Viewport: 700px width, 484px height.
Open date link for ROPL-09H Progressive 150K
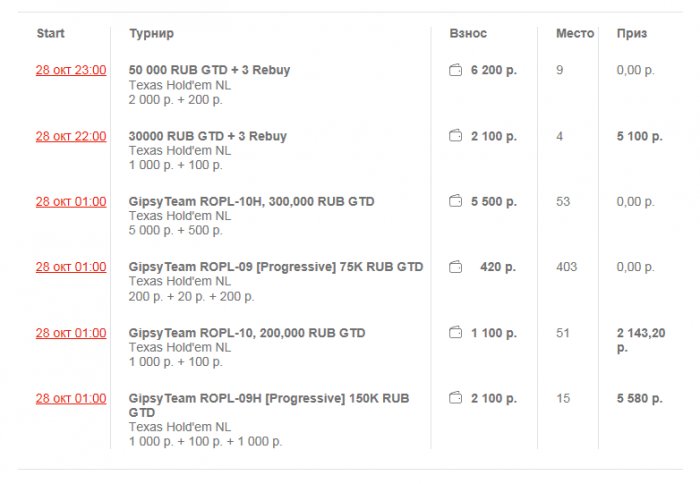pos(70,398)
